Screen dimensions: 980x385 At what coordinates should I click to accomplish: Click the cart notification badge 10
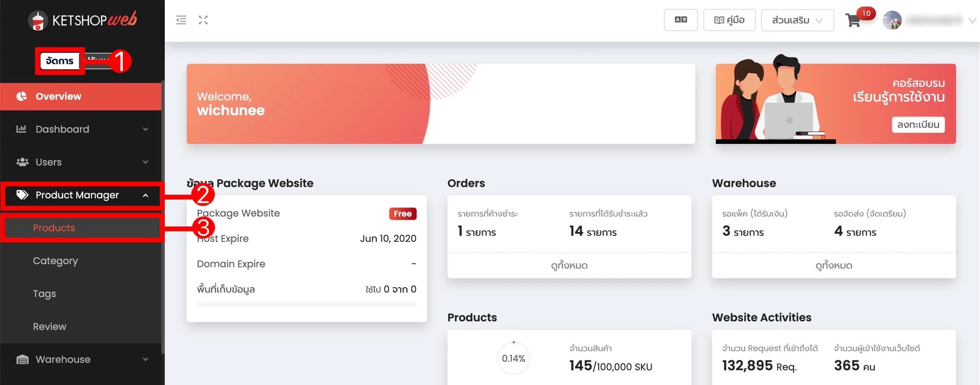[x=866, y=13]
